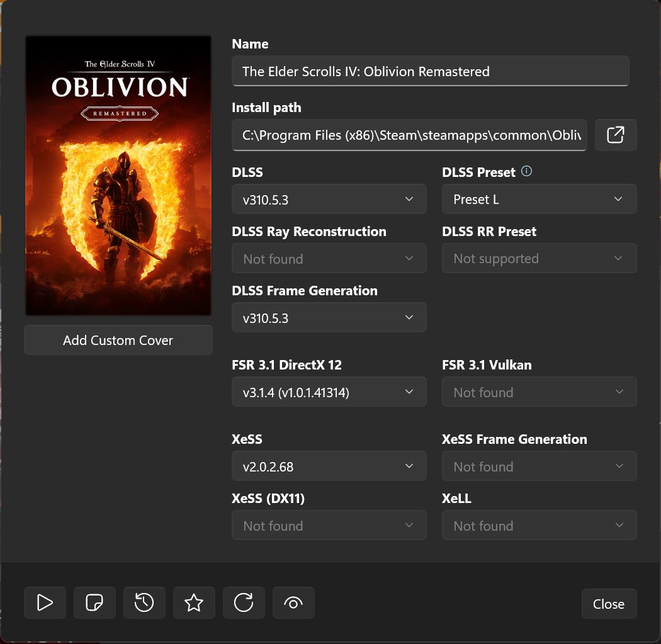
Task: Open the XeLL dropdown
Action: [x=539, y=525]
